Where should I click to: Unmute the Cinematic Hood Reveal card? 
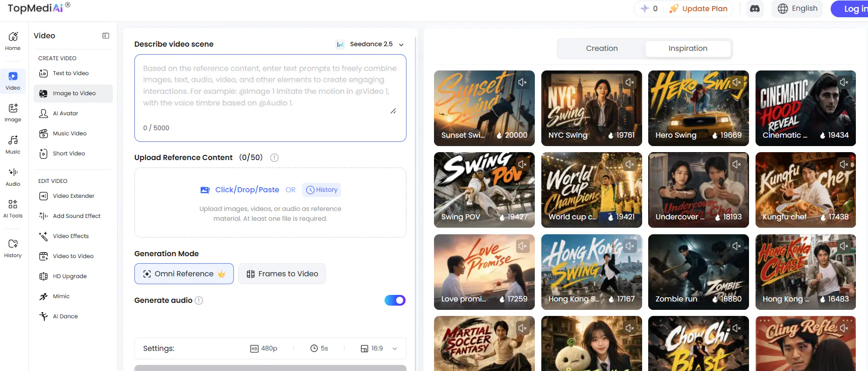click(x=844, y=82)
